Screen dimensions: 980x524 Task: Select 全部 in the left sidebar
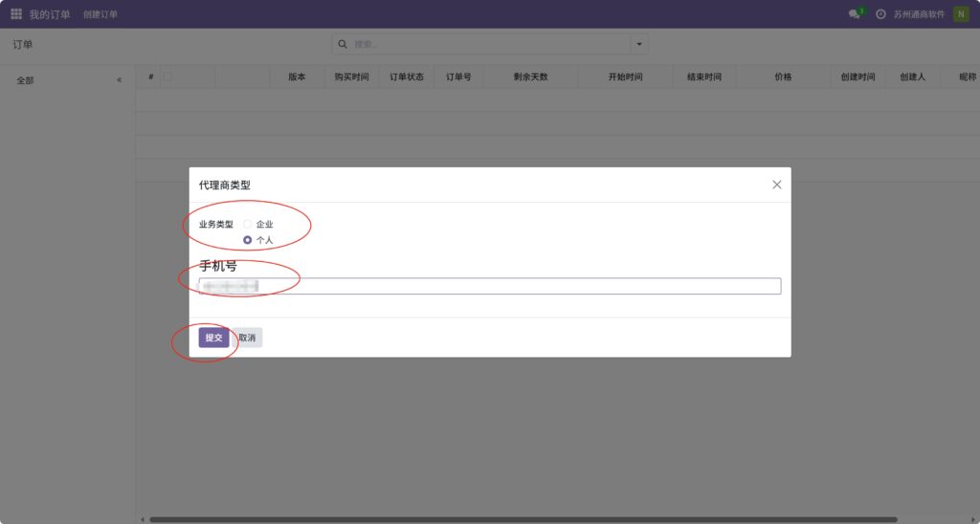click(x=25, y=80)
